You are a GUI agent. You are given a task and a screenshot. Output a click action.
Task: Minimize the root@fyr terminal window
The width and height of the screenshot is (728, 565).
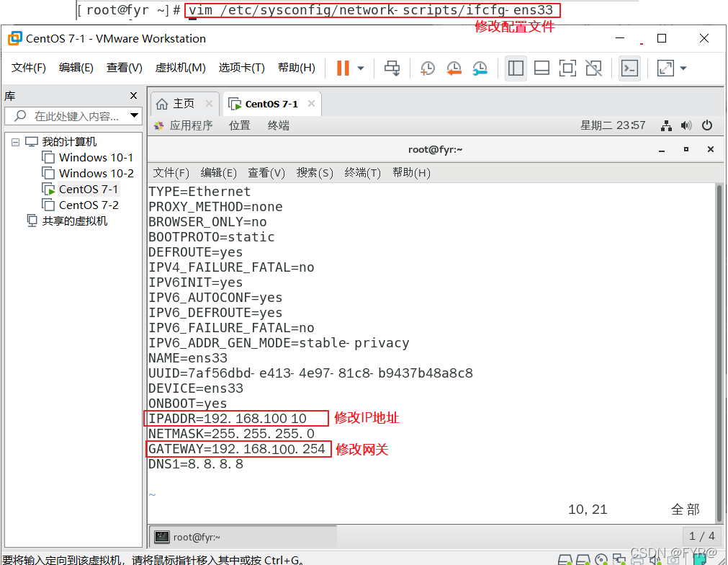[662, 150]
